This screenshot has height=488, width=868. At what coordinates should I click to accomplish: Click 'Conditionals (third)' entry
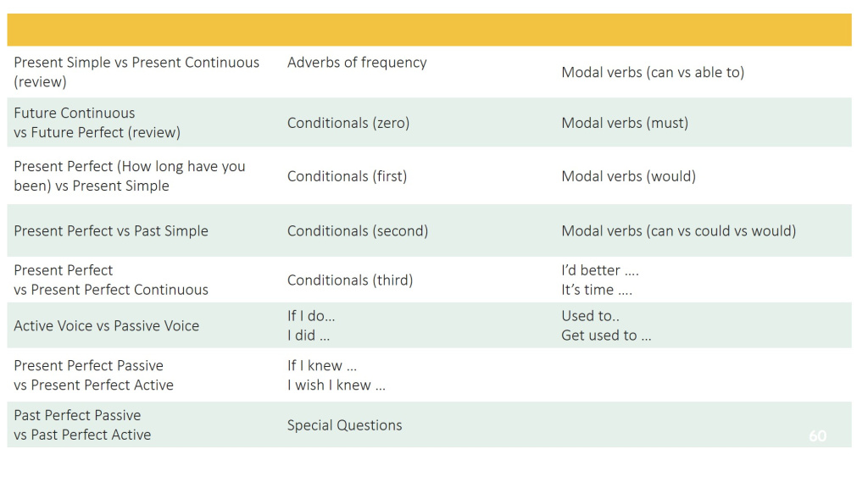point(350,280)
